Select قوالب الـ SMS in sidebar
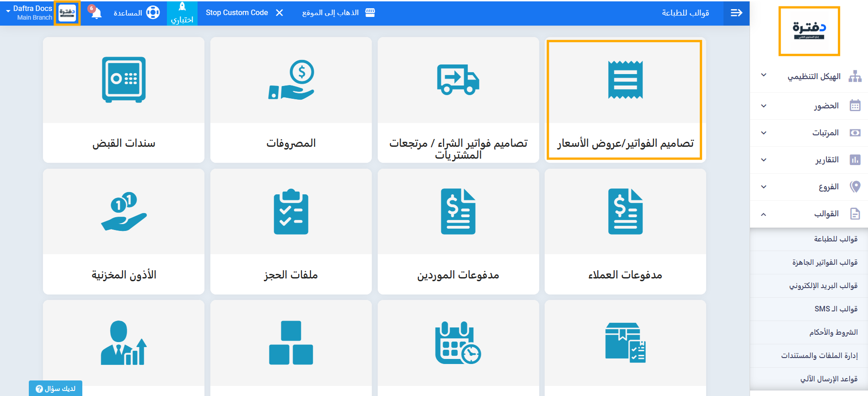 click(x=836, y=309)
